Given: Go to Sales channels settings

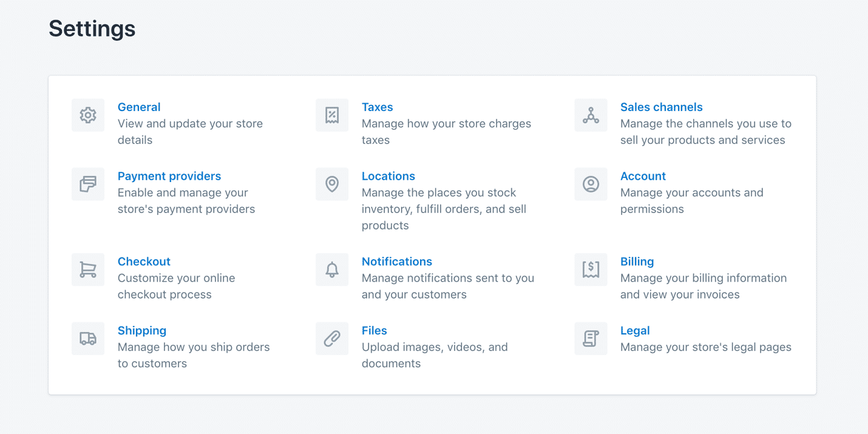Looking at the screenshot, I should pyautogui.click(x=662, y=107).
